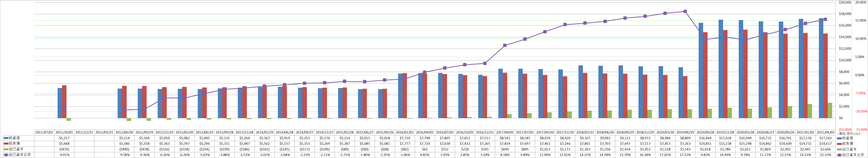The image size is (868, 158).
Task: Select equity ratio cell -9.58%
Action: pyautogui.click(x=124, y=155)
